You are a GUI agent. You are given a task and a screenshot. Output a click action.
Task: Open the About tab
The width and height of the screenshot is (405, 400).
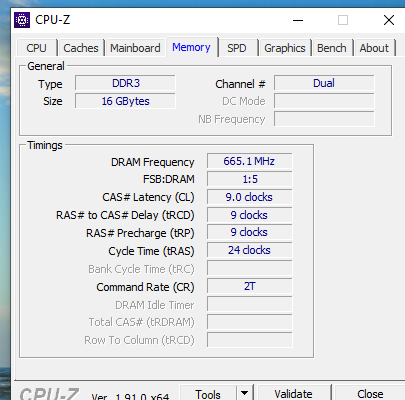[374, 48]
